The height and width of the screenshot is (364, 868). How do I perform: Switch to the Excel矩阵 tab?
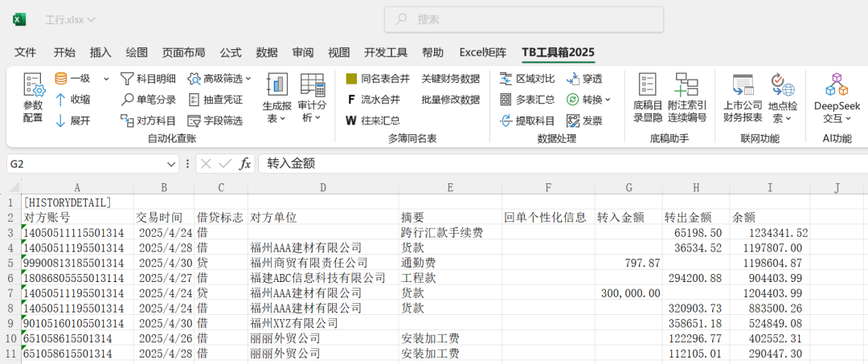(483, 52)
